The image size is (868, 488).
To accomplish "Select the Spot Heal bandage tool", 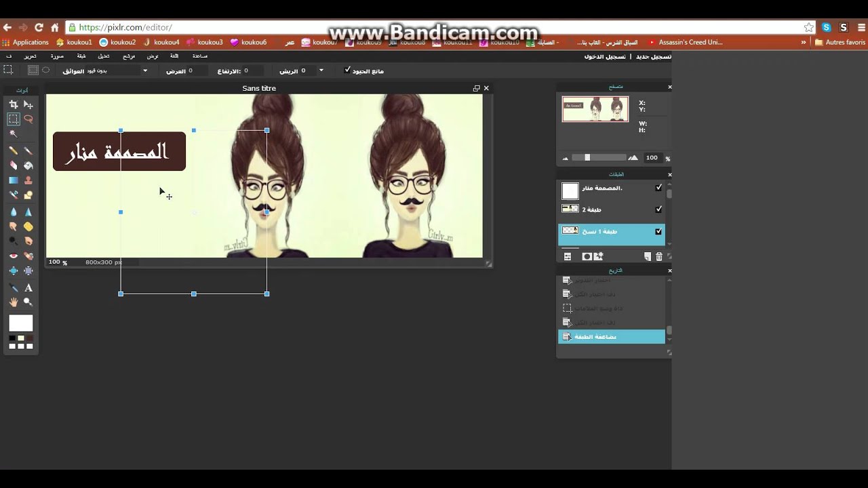I will pyautogui.click(x=28, y=256).
